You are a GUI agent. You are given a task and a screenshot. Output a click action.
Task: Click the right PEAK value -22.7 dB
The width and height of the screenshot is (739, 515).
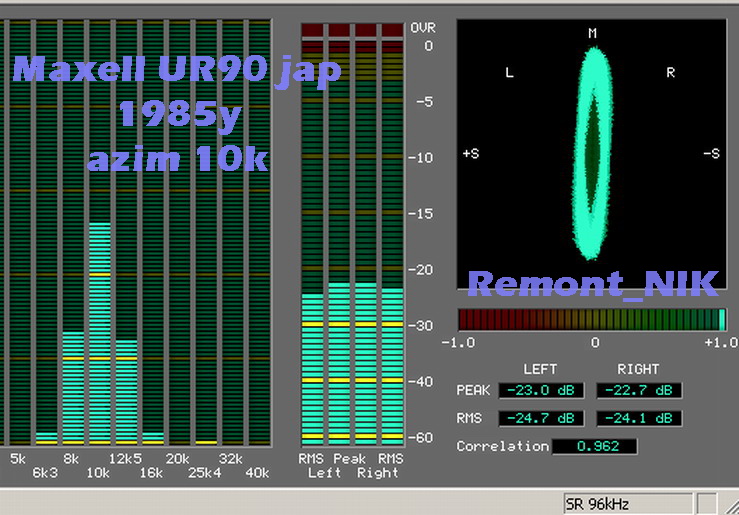(x=638, y=390)
